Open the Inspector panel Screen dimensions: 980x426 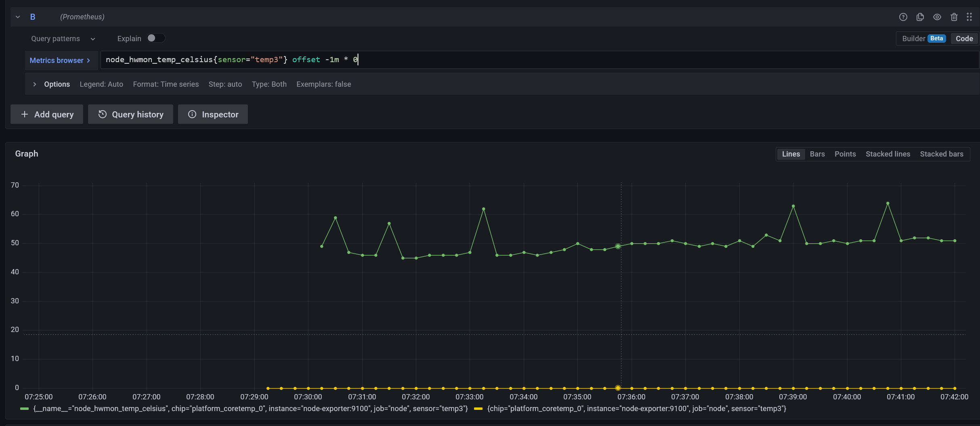pos(213,114)
